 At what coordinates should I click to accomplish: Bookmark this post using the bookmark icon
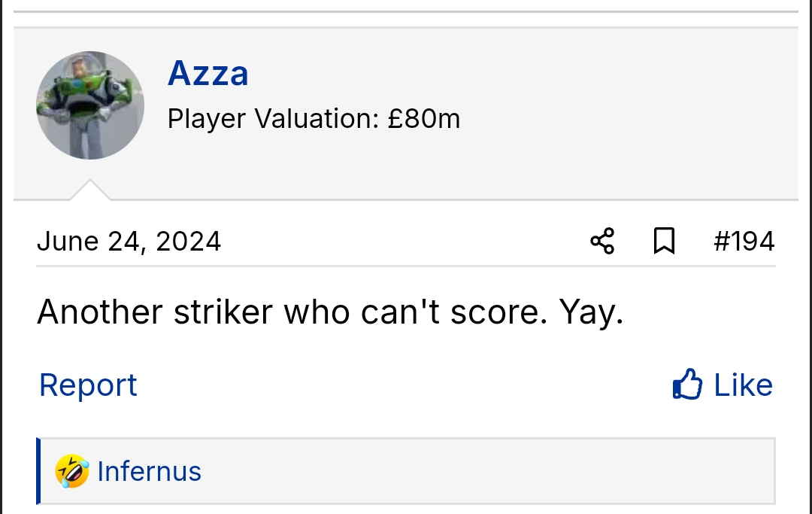coord(664,242)
